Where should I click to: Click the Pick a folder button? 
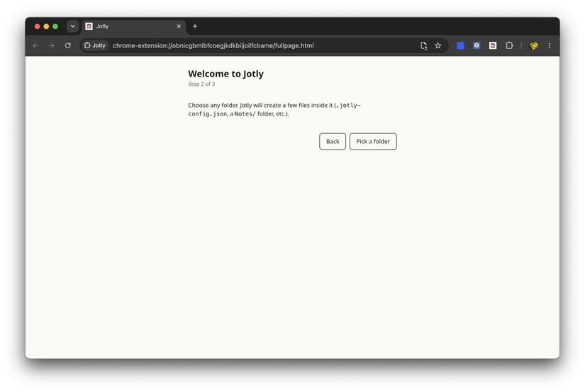(373, 141)
